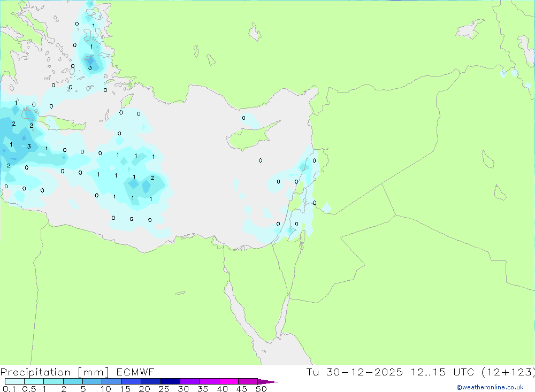Screen dimensions: 535x392
Task: Click the 20–25 mm dark blue swatch
Action: (151, 381)
